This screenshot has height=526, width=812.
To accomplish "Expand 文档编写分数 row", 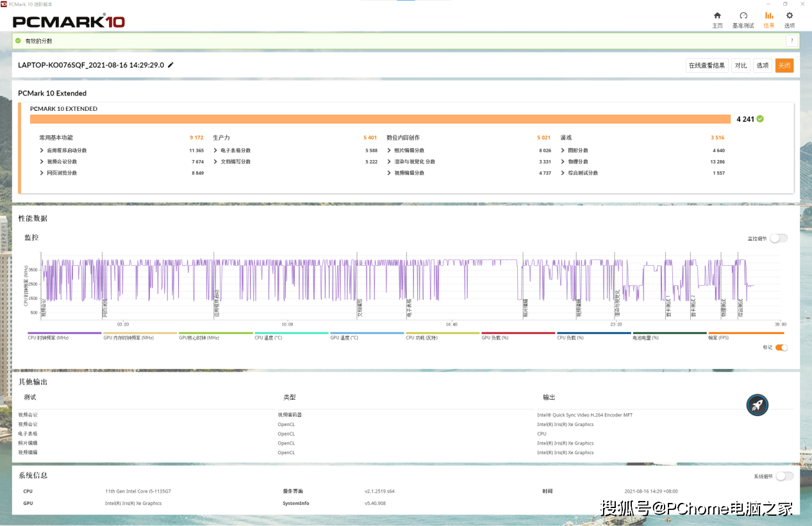I will click(215, 161).
